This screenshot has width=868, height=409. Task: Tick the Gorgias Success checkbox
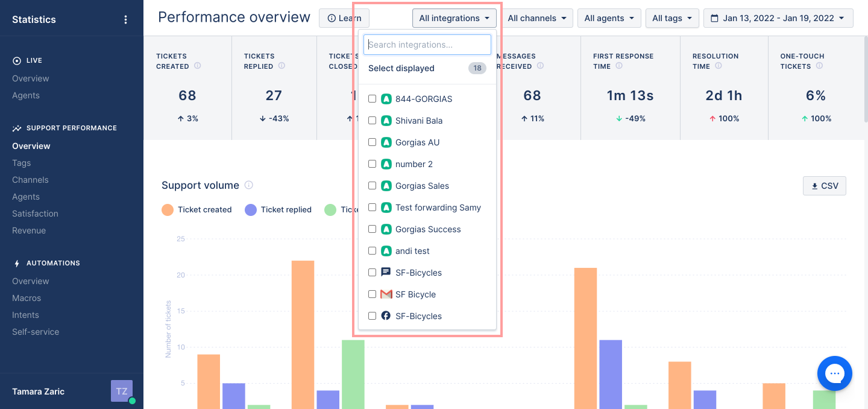(x=372, y=229)
